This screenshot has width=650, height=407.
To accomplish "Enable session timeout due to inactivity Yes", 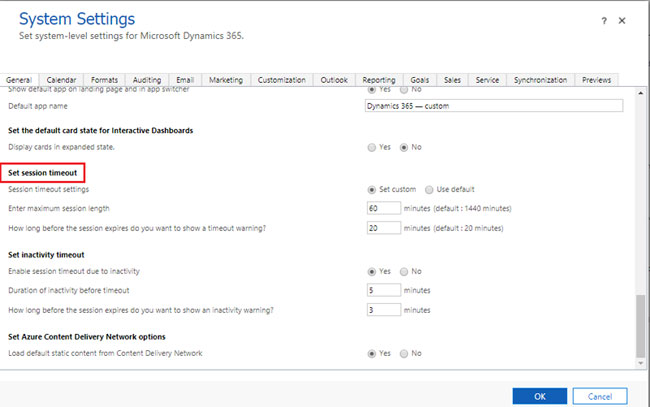I will [x=372, y=272].
